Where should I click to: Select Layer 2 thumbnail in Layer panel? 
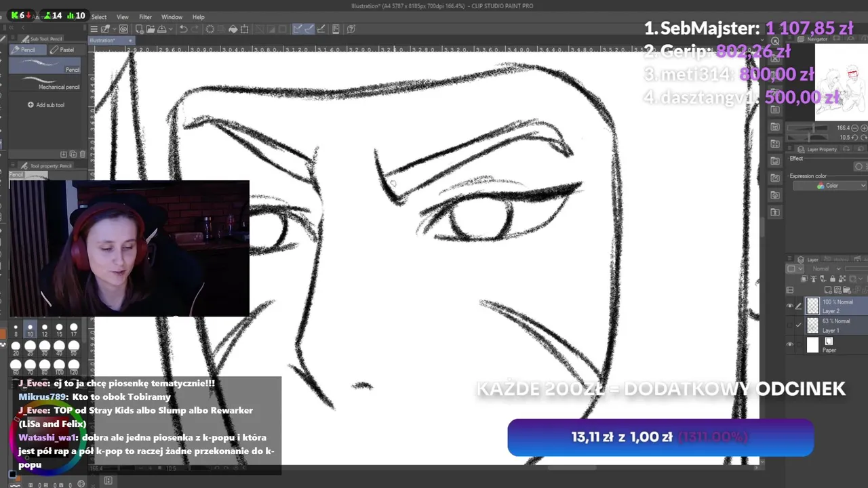812,306
